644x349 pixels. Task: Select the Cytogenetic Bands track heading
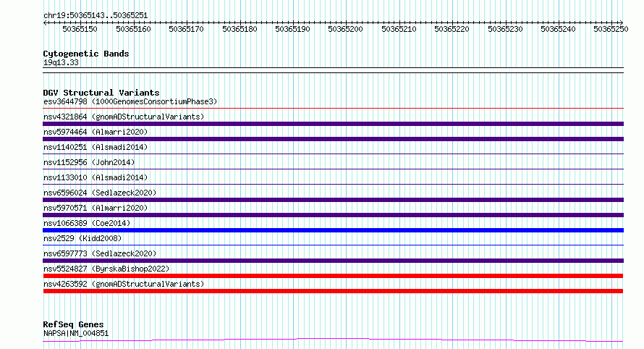pyautogui.click(x=86, y=54)
